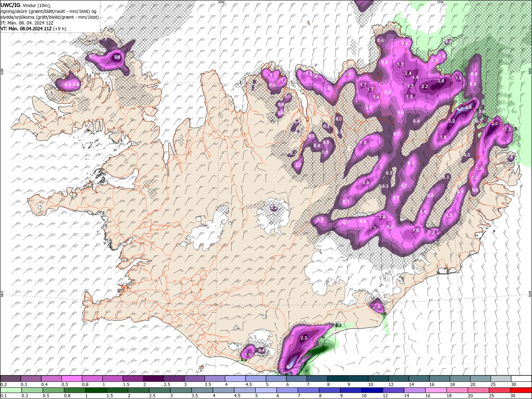Screen dimensions: 532x399
Task: Click the "20W" longitude label
Action: click(221, 2)
